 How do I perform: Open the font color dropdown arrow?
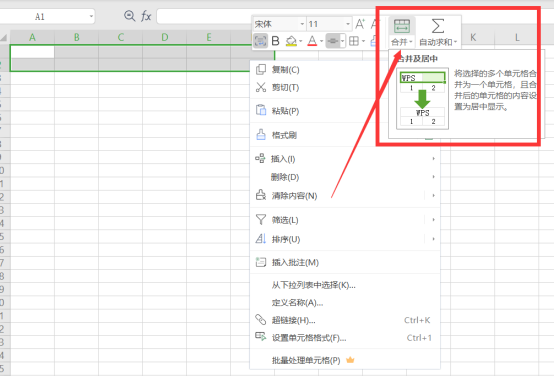(x=322, y=41)
